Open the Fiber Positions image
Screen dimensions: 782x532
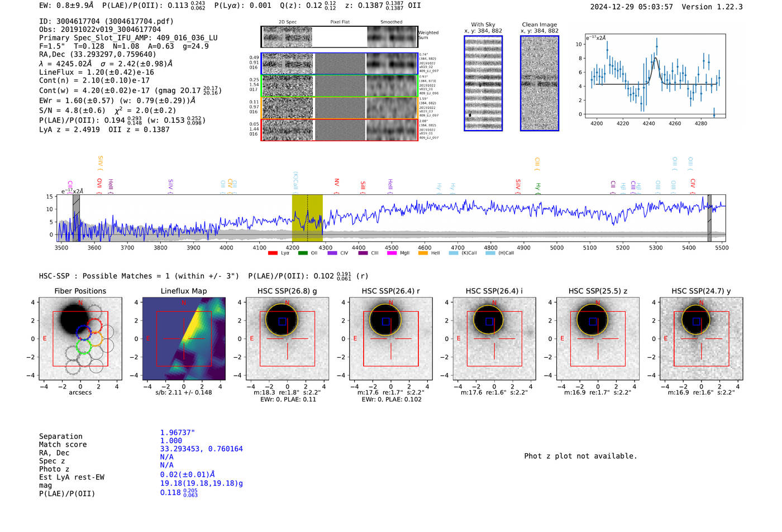[x=80, y=339]
